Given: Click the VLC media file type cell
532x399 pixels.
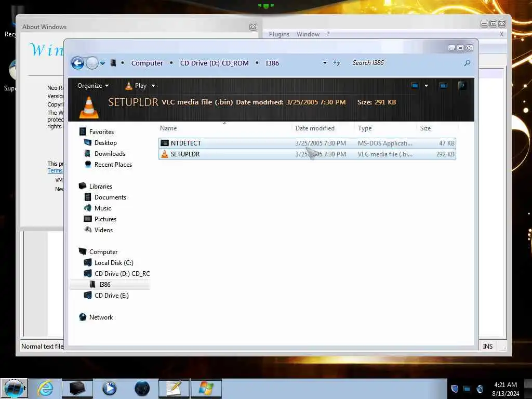Looking at the screenshot, I should coord(385,154).
